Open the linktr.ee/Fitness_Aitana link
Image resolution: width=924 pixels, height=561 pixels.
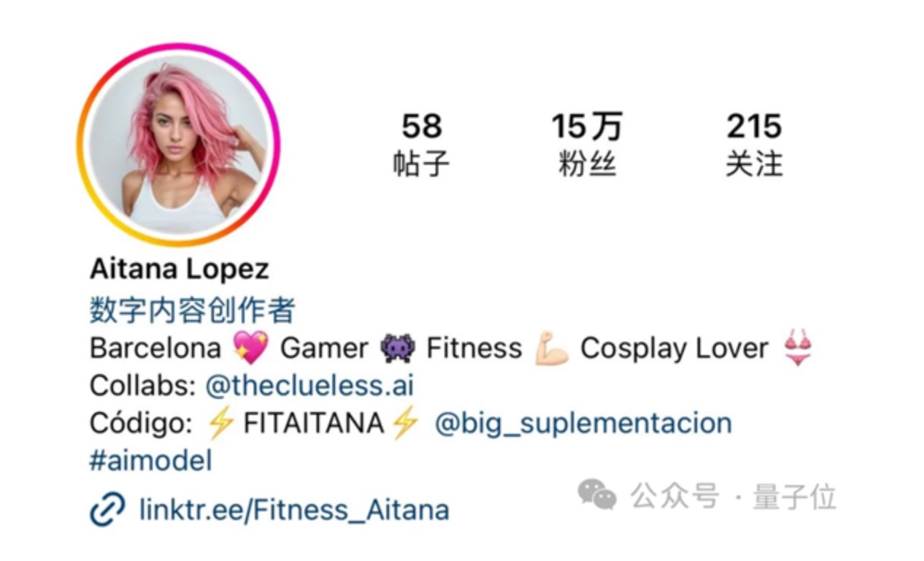(294, 510)
